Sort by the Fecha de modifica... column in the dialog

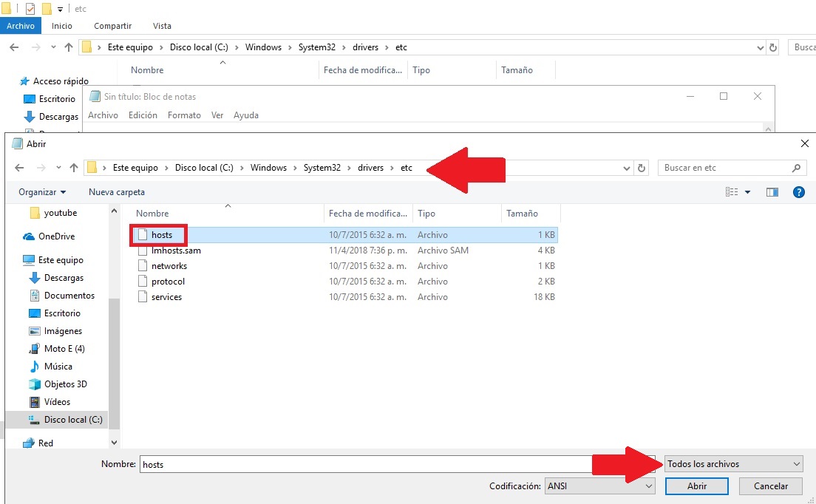point(368,214)
